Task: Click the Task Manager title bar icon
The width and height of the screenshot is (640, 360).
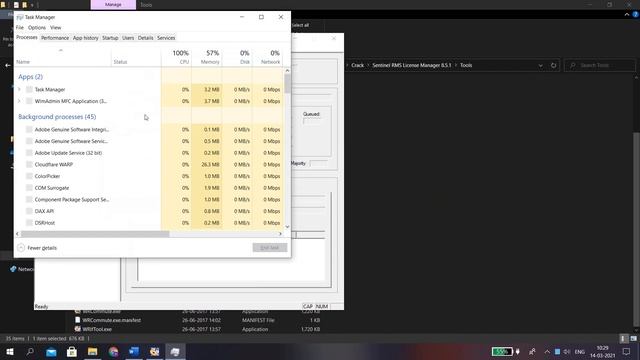Action: tap(20, 17)
